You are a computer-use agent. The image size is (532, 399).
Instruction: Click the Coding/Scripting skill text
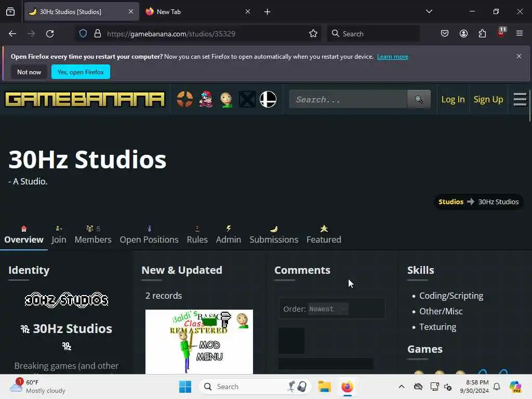[x=451, y=296]
